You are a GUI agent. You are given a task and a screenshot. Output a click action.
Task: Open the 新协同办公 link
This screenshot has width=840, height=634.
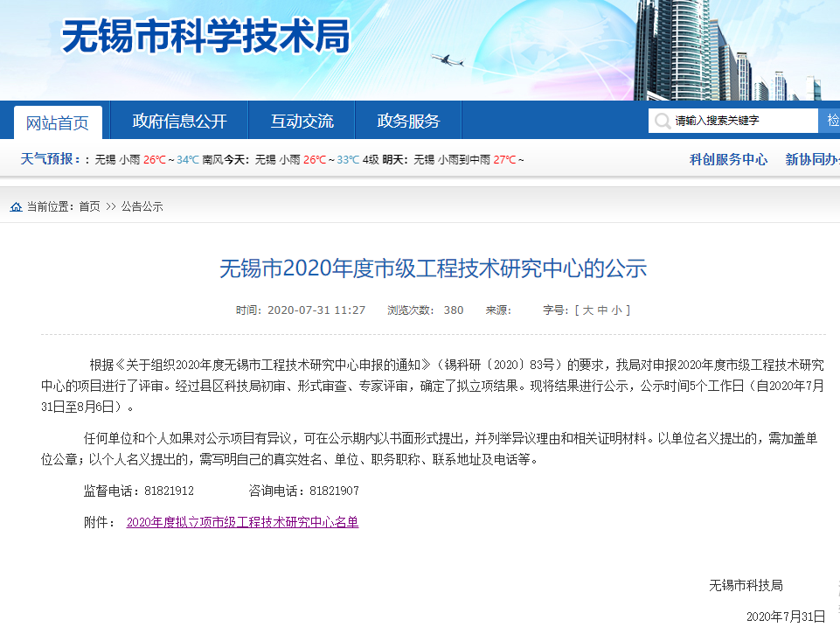click(813, 159)
